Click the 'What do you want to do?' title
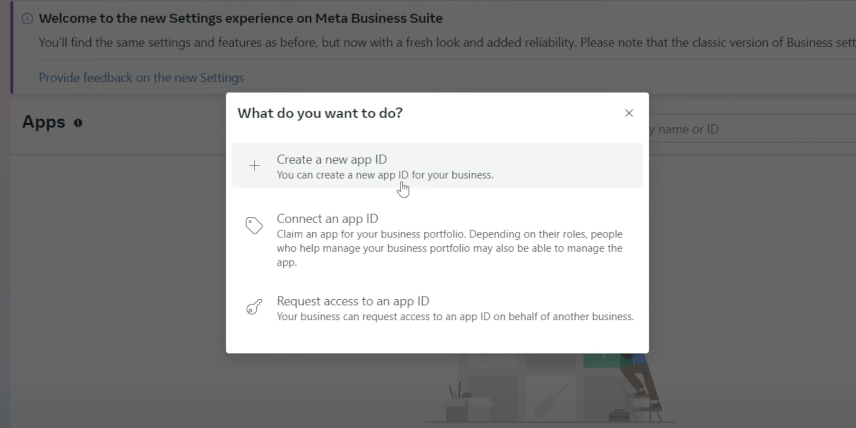Viewport: 856px width, 428px height. [320, 113]
